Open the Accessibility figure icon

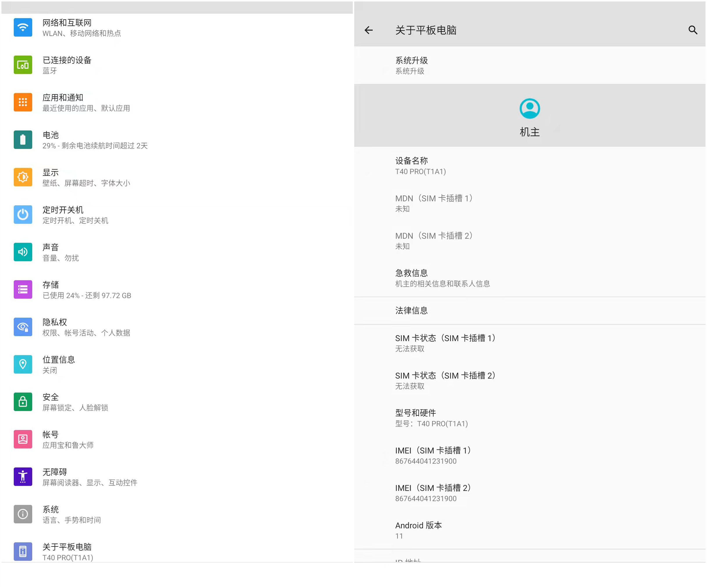click(x=23, y=476)
